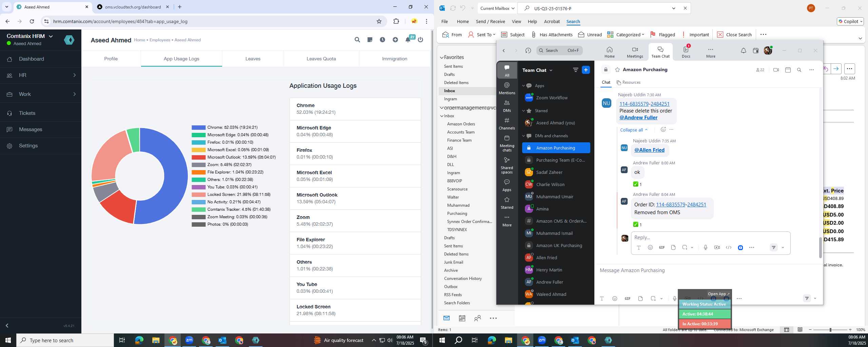
Task: Toggle Flagged filter in Outlook search
Action: pyautogui.click(x=663, y=35)
